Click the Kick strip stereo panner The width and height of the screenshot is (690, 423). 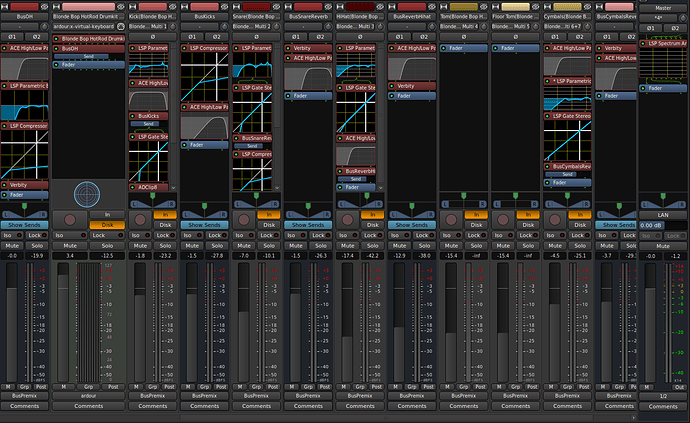pyautogui.click(x=152, y=202)
